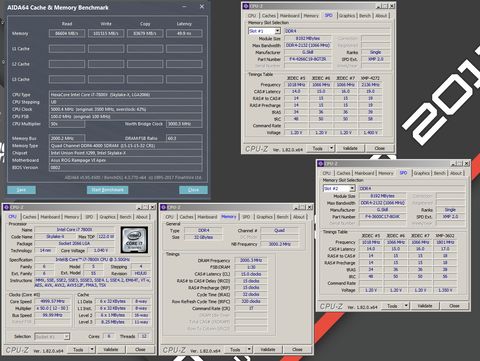The height and width of the screenshot is (361, 480).
Task: Click CPU-Z title icon in Memory-tab window
Action: (x=163, y=207)
